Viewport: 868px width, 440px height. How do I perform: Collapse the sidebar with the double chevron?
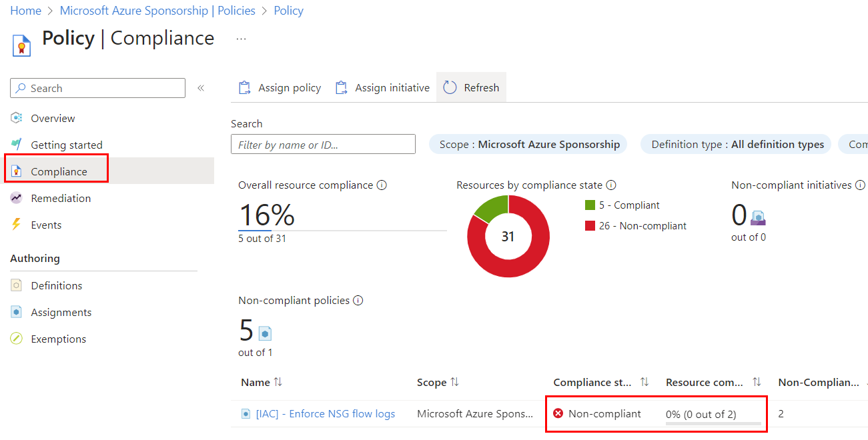tap(200, 88)
